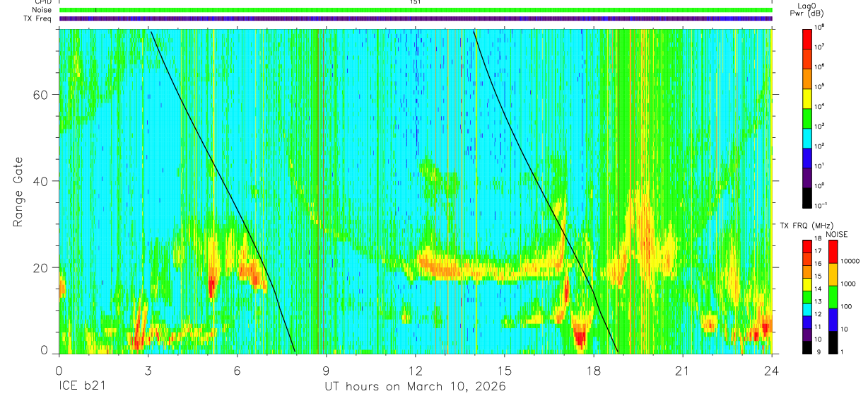Click the x-axis tick label '24'
868x401 pixels.
(772, 371)
